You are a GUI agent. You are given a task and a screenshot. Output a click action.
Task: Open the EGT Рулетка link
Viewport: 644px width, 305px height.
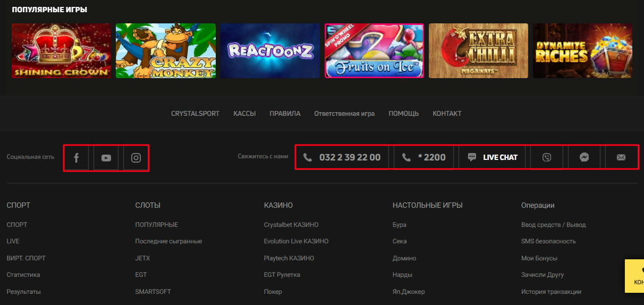point(282,275)
